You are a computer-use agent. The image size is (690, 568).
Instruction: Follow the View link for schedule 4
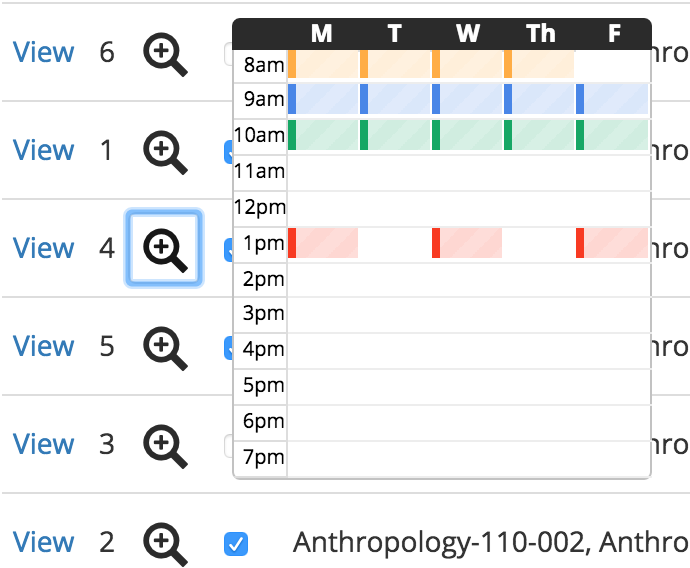click(x=43, y=249)
